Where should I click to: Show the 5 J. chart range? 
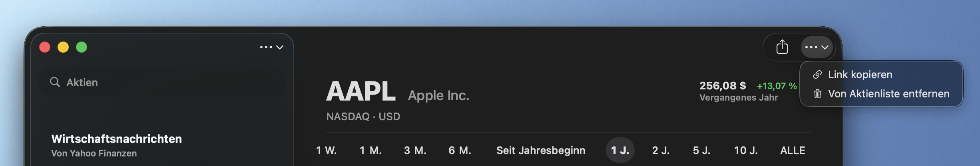coord(701,150)
